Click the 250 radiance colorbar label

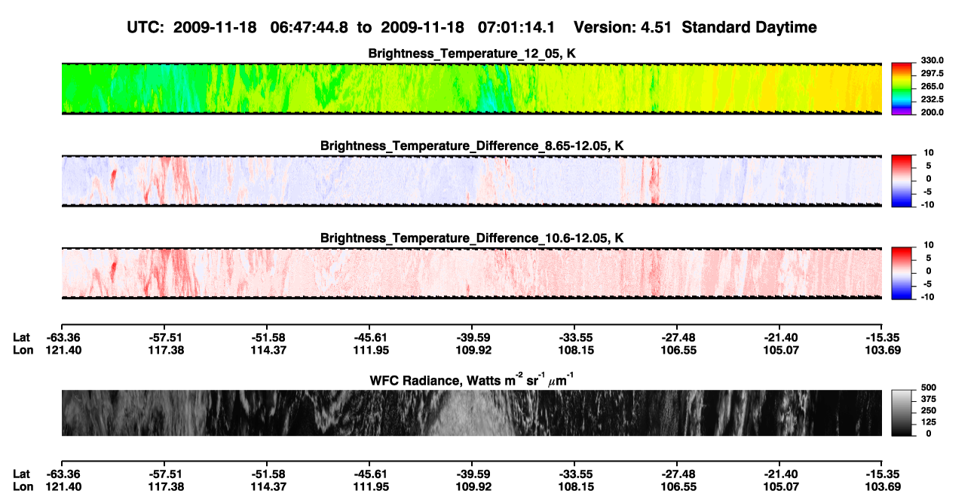click(x=929, y=410)
